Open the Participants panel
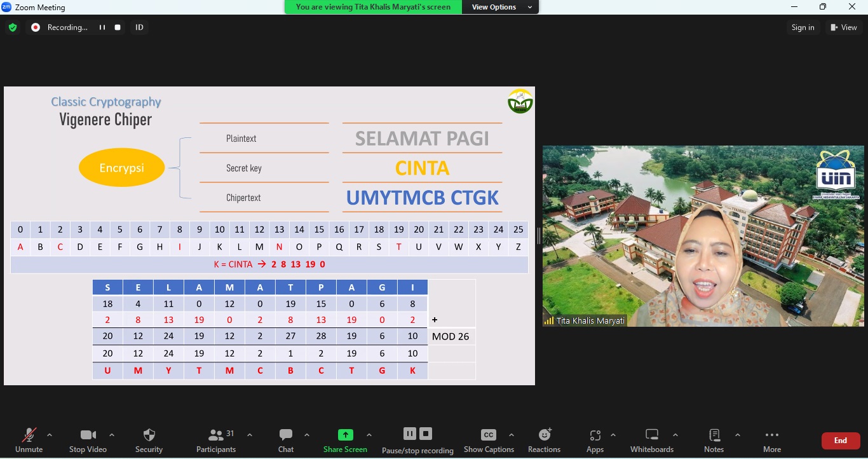This screenshot has height=459, width=868. (x=216, y=435)
